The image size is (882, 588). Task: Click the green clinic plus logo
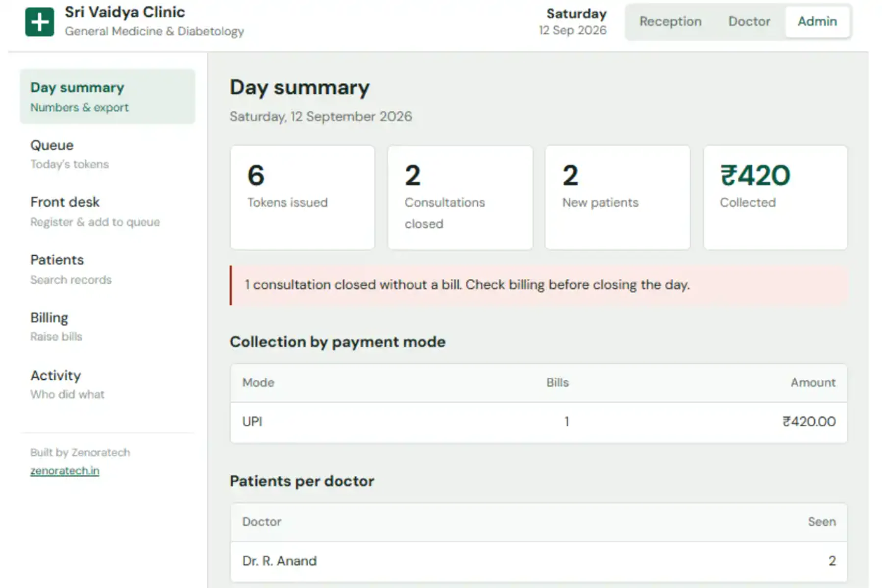[39, 22]
